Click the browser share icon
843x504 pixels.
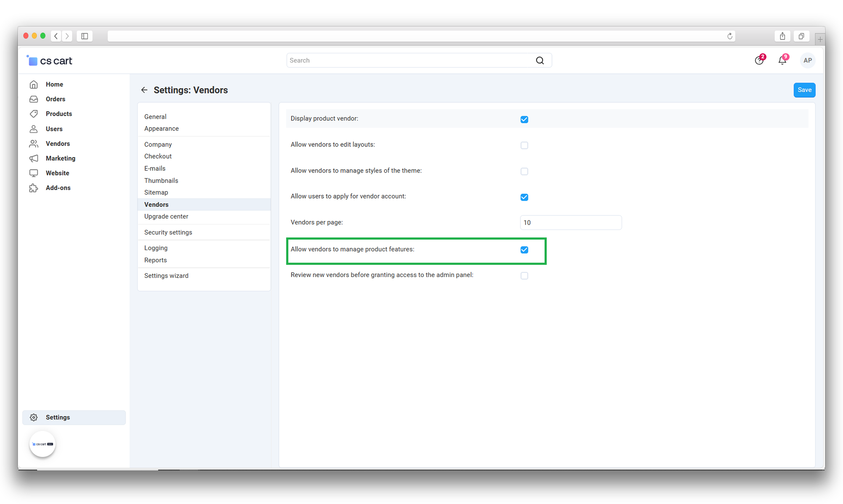click(x=782, y=36)
